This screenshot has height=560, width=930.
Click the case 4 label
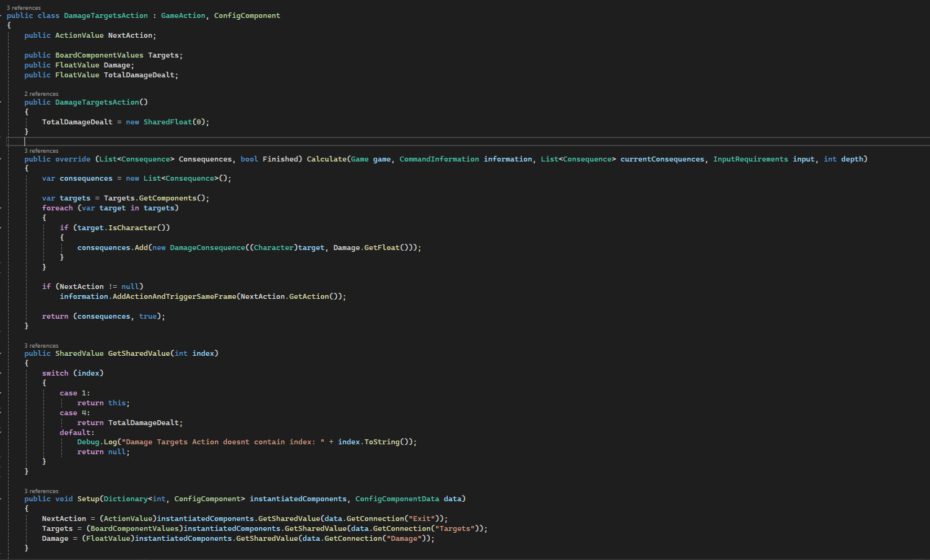coord(75,413)
